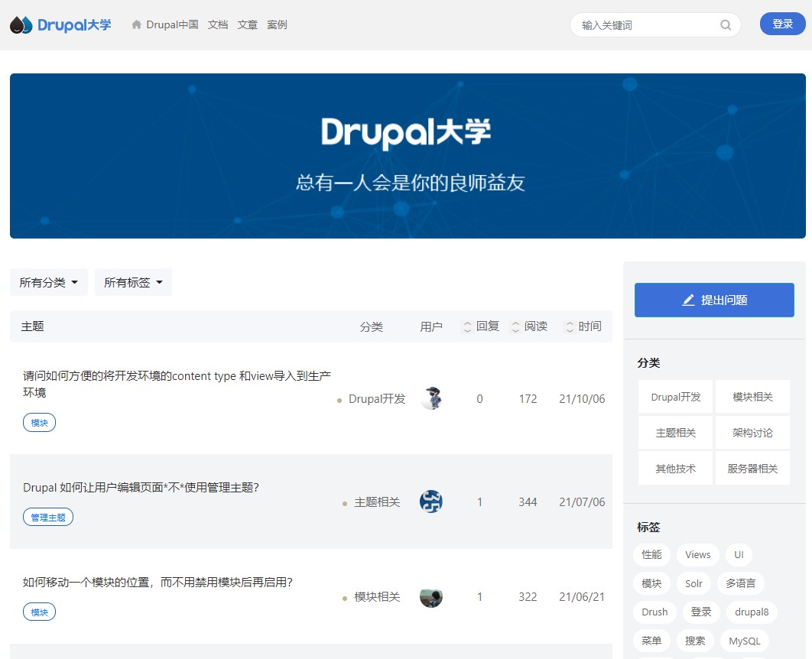The height and width of the screenshot is (659, 812).
Task: Sort topics by 阅读 count arrows
Action: point(515,327)
